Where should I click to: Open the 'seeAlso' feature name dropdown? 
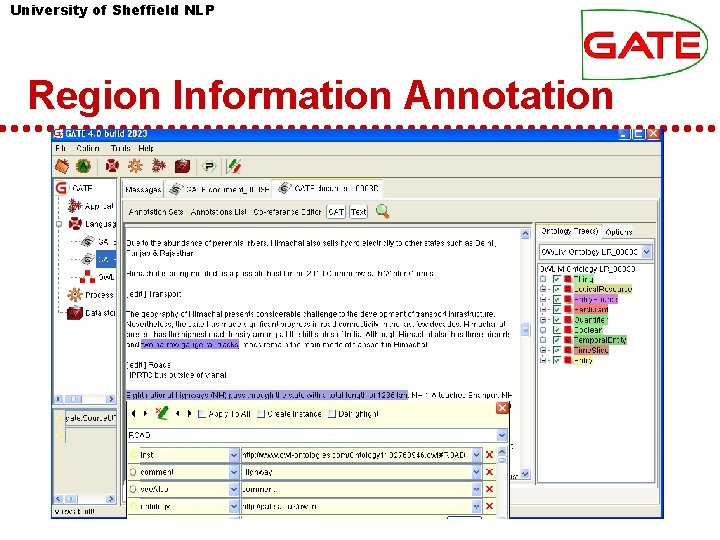(x=234, y=489)
